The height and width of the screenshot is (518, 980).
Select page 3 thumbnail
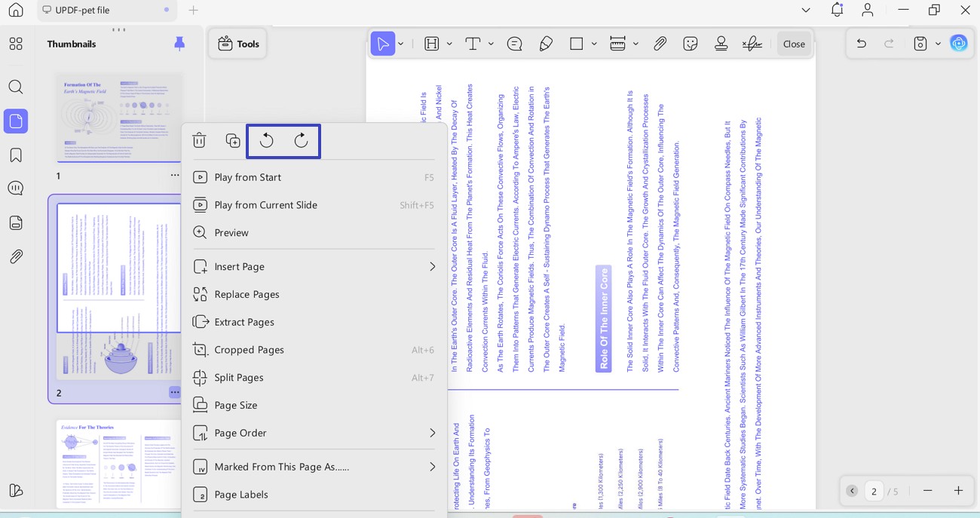pos(119,464)
